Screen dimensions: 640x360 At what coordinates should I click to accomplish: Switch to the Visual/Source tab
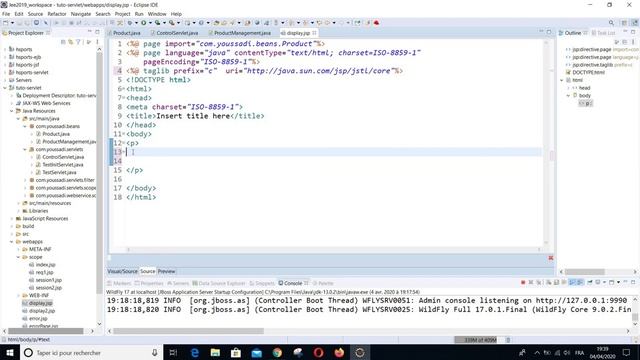(122, 271)
